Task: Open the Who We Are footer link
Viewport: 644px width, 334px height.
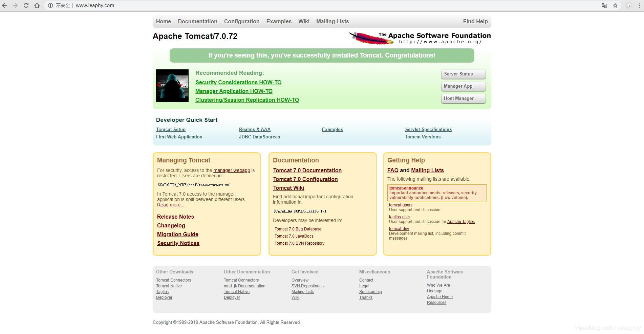Action: click(438, 285)
